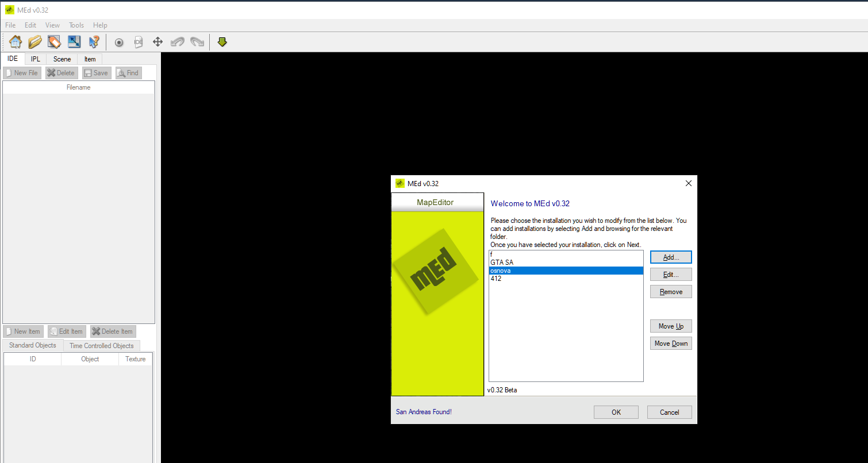
Task: Open the Time Controlled Objects tab
Action: (102, 346)
